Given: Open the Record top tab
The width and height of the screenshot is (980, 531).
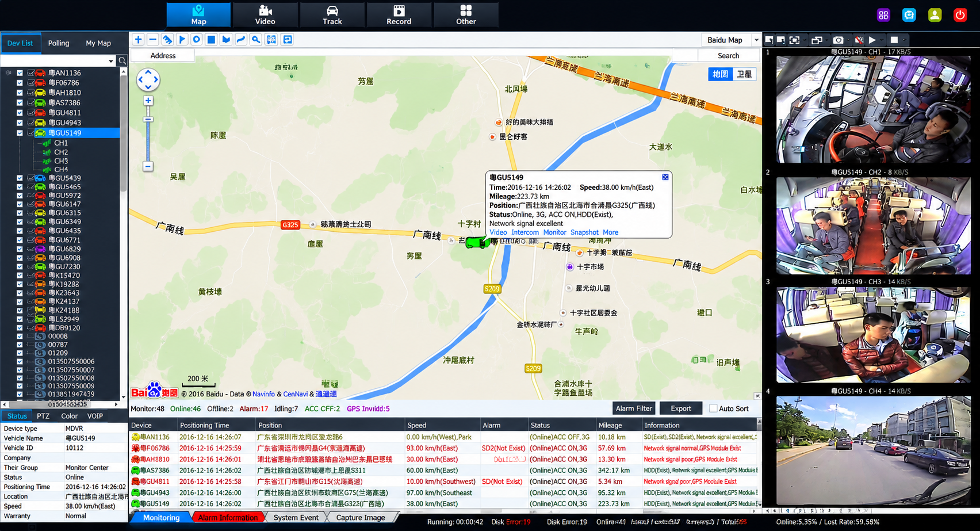Looking at the screenshot, I should [399, 15].
